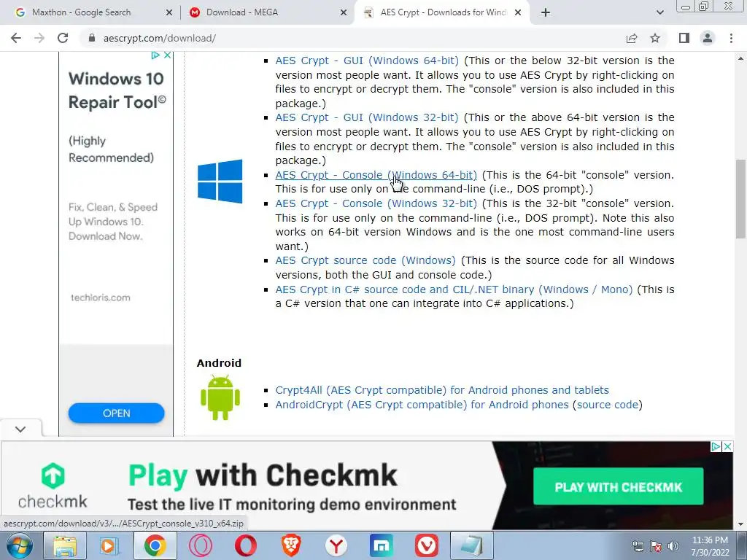Open Chrome's three-dot menu

pyautogui.click(x=731, y=38)
